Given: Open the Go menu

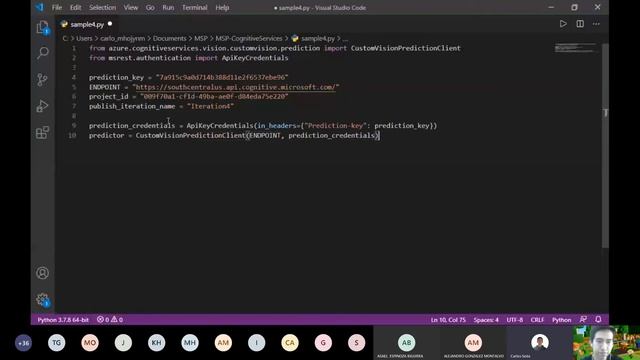Looking at the screenshot, I should pyautogui.click(x=150, y=7).
